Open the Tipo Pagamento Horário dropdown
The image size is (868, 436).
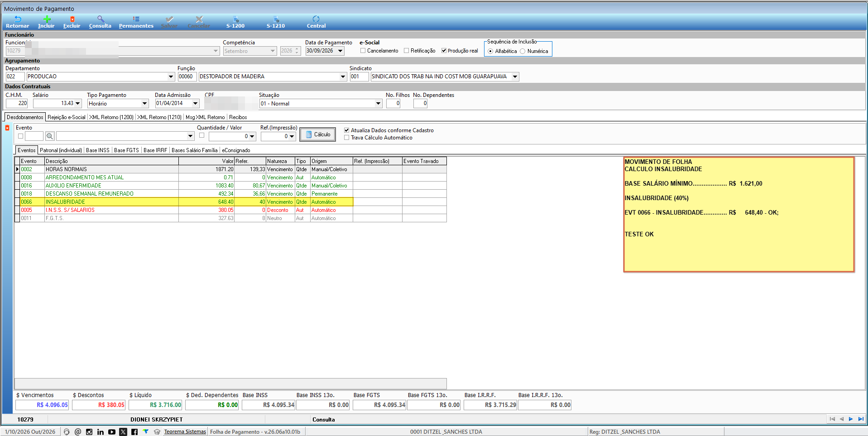[x=145, y=104]
